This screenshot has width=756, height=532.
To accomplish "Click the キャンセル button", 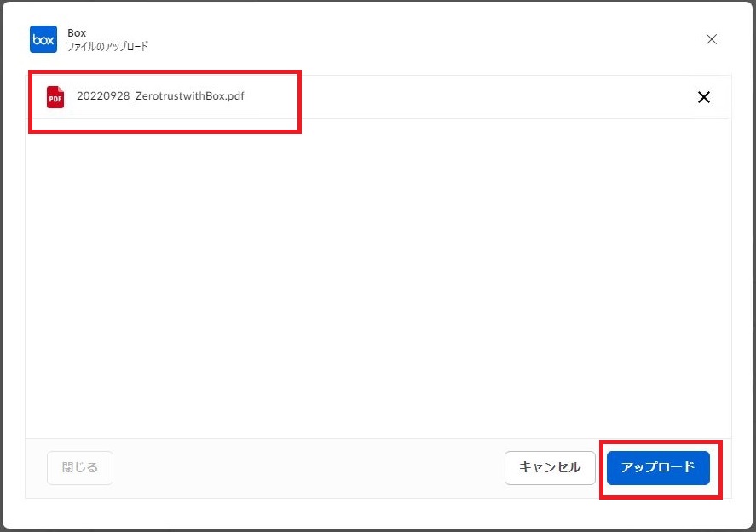I will coord(550,468).
